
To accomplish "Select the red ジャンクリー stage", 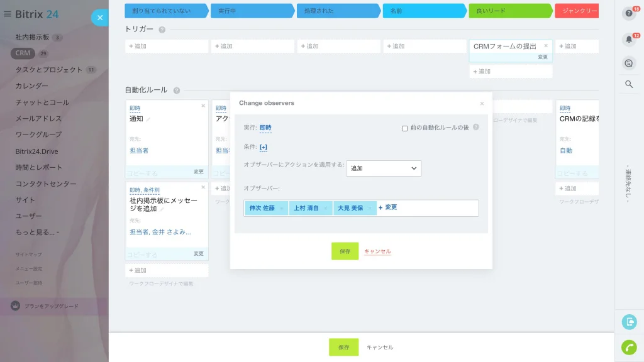I will point(577,11).
